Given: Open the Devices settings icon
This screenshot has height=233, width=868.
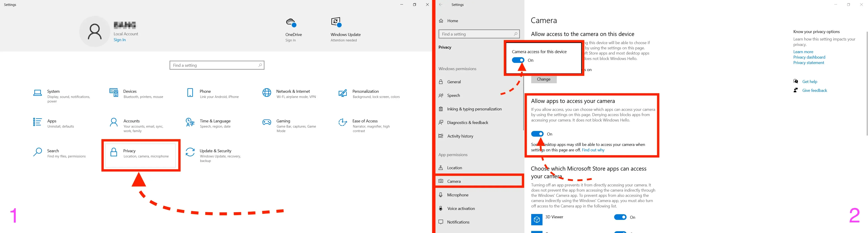Looking at the screenshot, I should [x=113, y=92].
